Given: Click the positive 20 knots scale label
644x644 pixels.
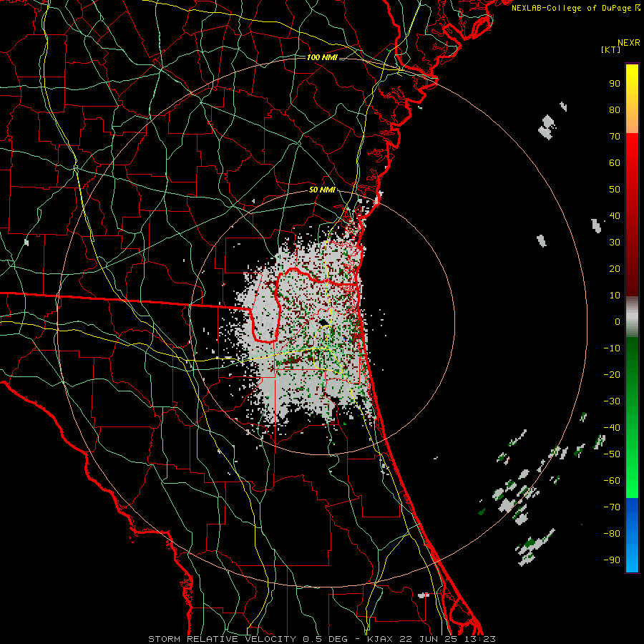Looking at the screenshot, I should click(x=615, y=268).
